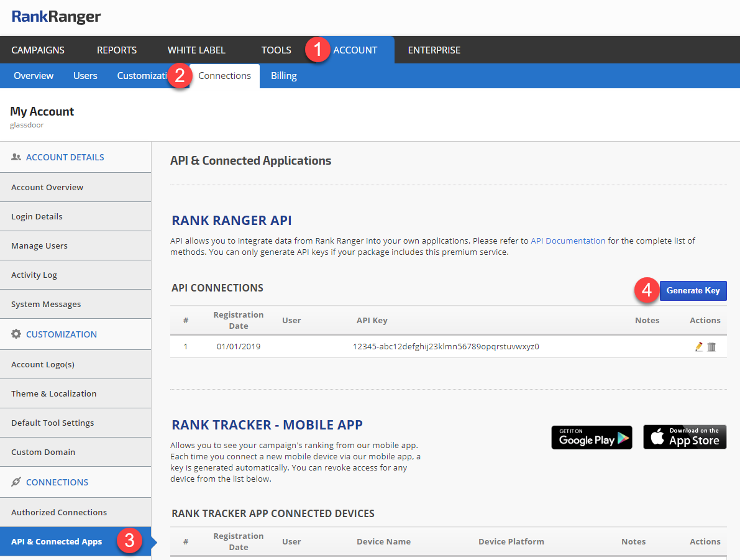Click the trash delete icon for API key
The width and height of the screenshot is (740, 560).
pyautogui.click(x=711, y=347)
